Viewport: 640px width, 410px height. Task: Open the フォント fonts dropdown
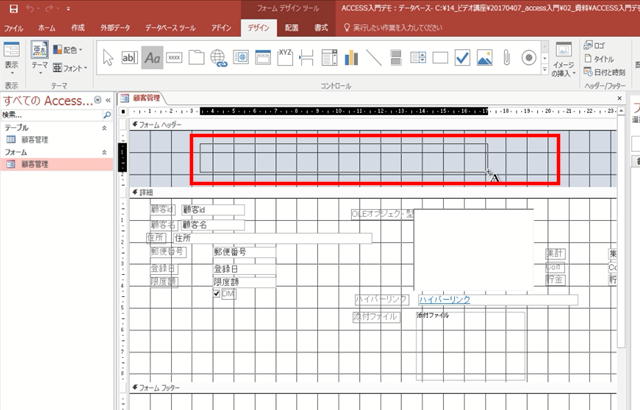click(70, 68)
